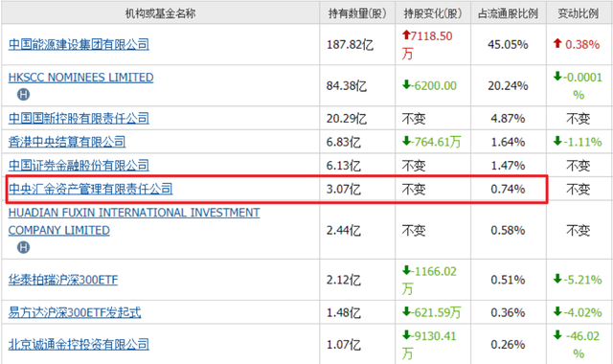Select 1.64% float share ratio

(508, 142)
